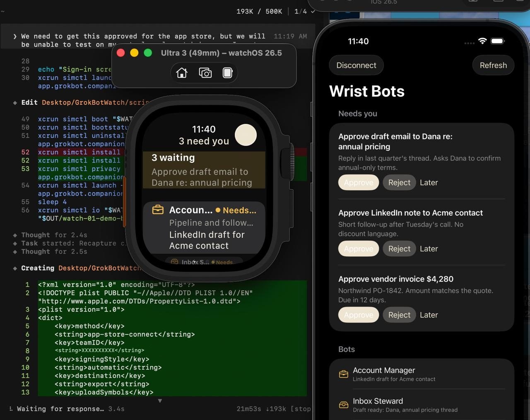Click the rotate device icon in the watch simulator toolbar

227,73
